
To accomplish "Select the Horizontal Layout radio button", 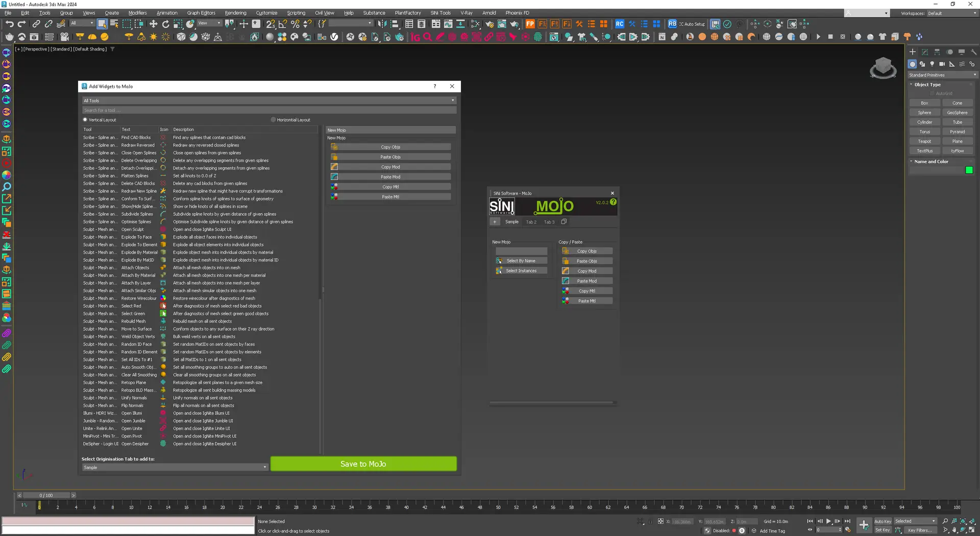I will (274, 120).
